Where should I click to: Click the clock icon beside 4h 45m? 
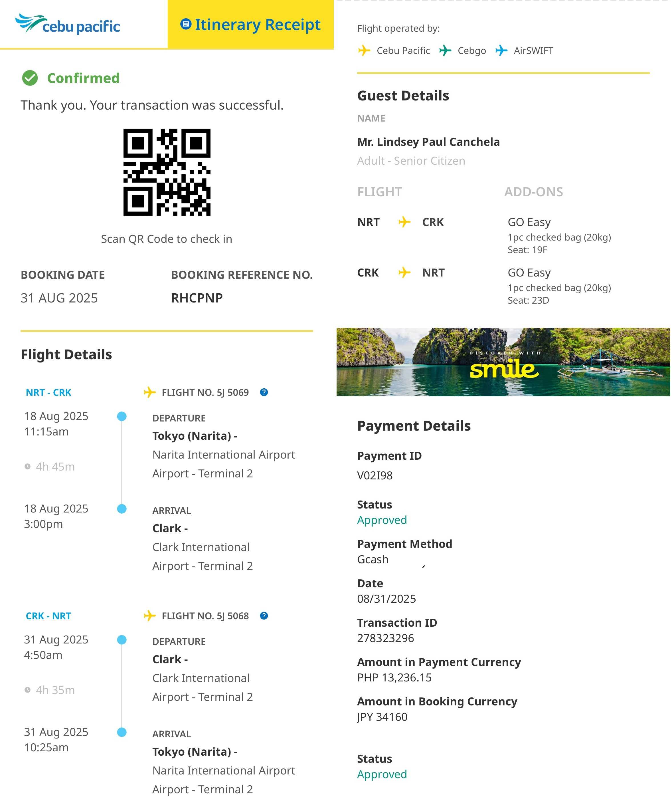[27, 467]
